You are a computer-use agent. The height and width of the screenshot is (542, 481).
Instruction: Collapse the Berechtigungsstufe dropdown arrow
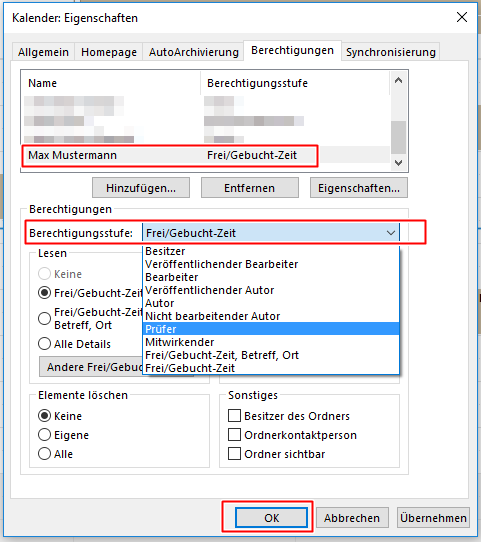click(x=391, y=233)
